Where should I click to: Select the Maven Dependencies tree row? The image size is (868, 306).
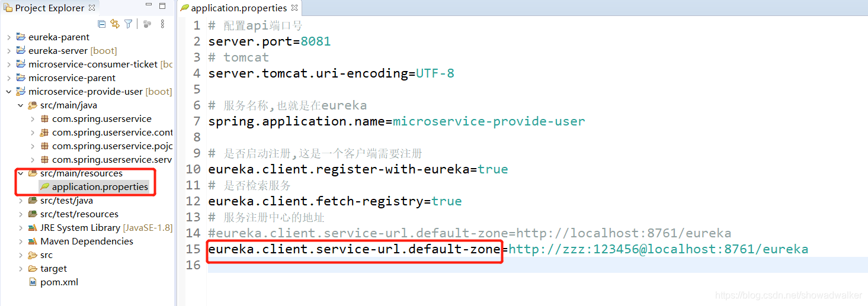click(87, 241)
